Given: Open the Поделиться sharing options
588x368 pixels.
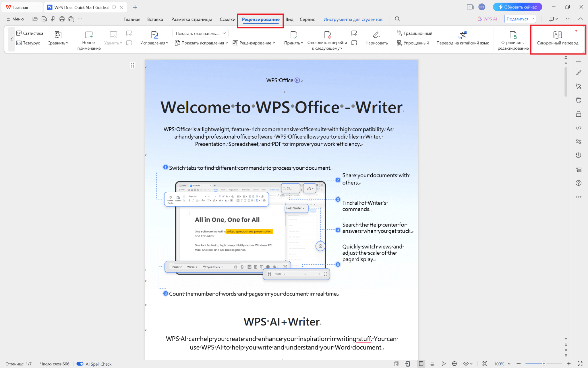Looking at the screenshot, I should [520, 19].
